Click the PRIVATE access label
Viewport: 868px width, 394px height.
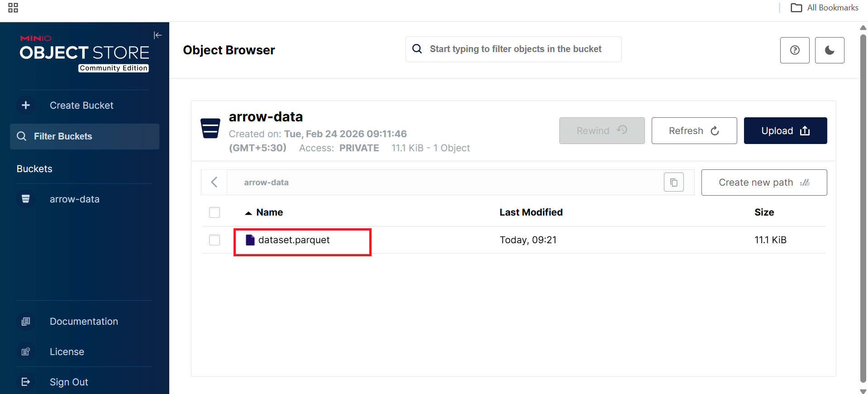[x=359, y=148]
